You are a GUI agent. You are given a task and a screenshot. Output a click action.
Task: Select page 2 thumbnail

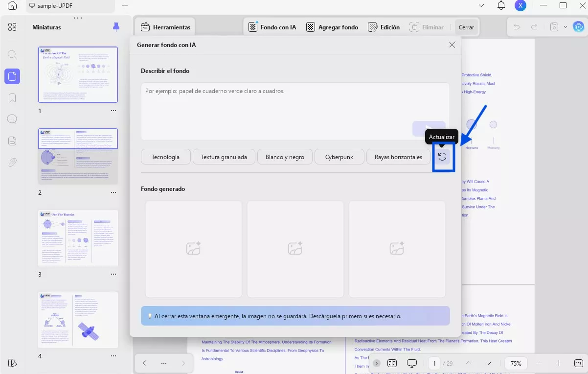[78, 156]
